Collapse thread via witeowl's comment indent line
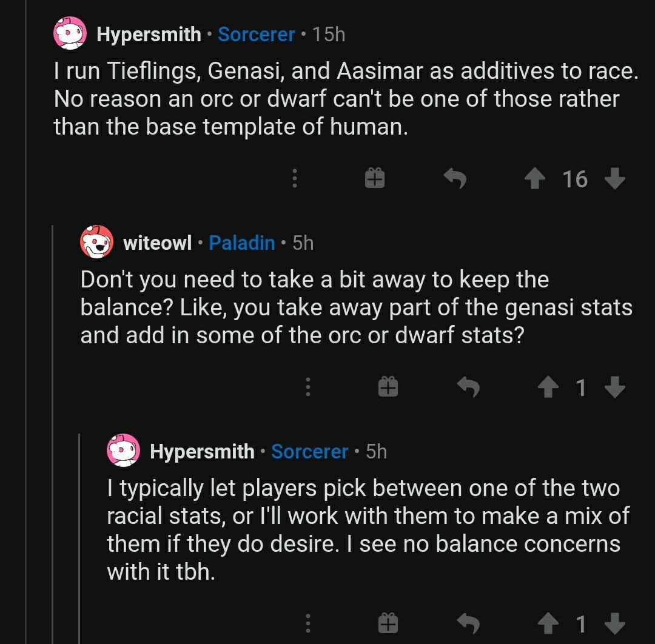655x644 pixels. click(52, 434)
